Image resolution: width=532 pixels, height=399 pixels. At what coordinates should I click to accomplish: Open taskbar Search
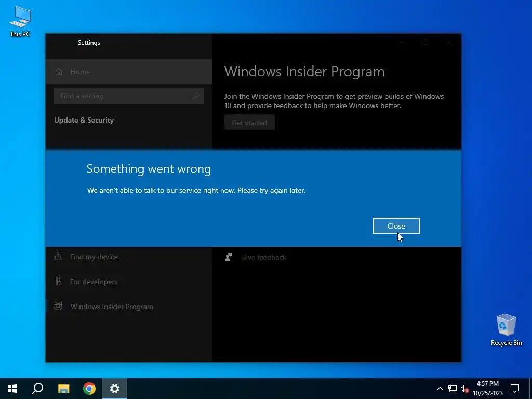[37, 389]
